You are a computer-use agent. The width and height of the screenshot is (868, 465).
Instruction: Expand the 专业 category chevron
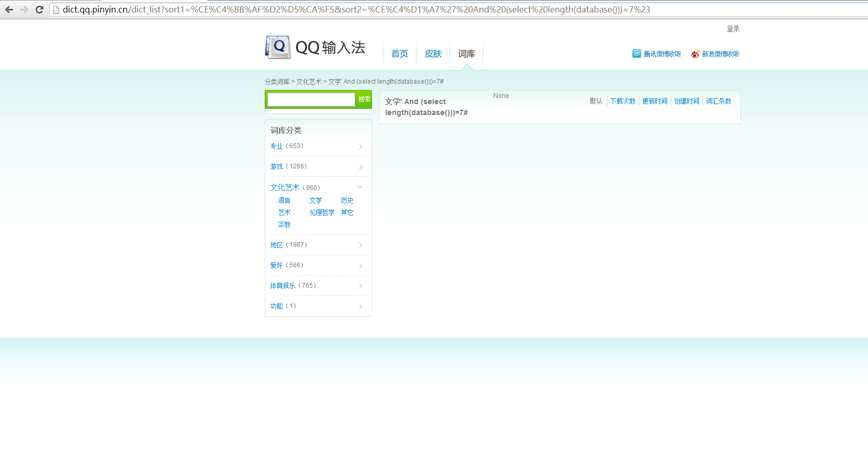[360, 146]
